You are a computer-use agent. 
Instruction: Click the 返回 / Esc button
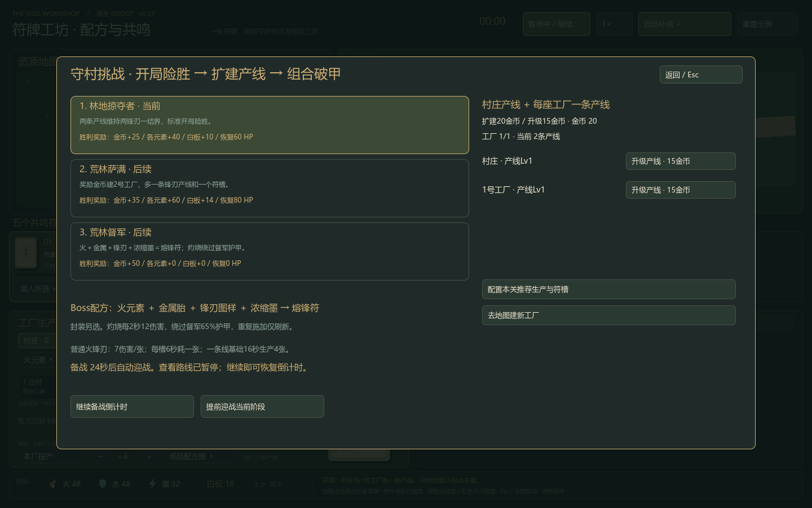[x=701, y=75]
